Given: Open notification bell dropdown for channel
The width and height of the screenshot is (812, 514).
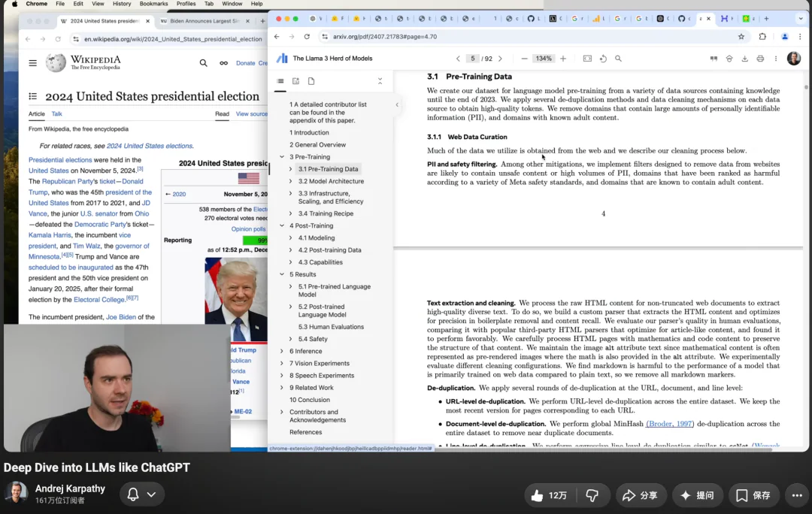Looking at the screenshot, I should tap(142, 494).
